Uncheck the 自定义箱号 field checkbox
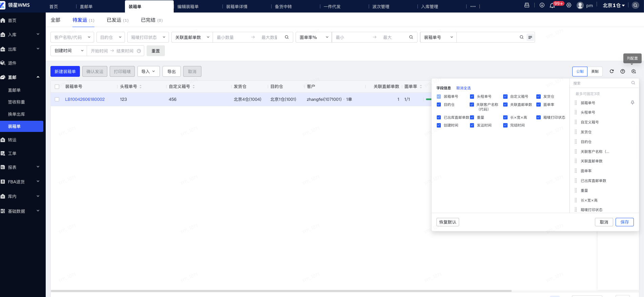 tap(505, 96)
